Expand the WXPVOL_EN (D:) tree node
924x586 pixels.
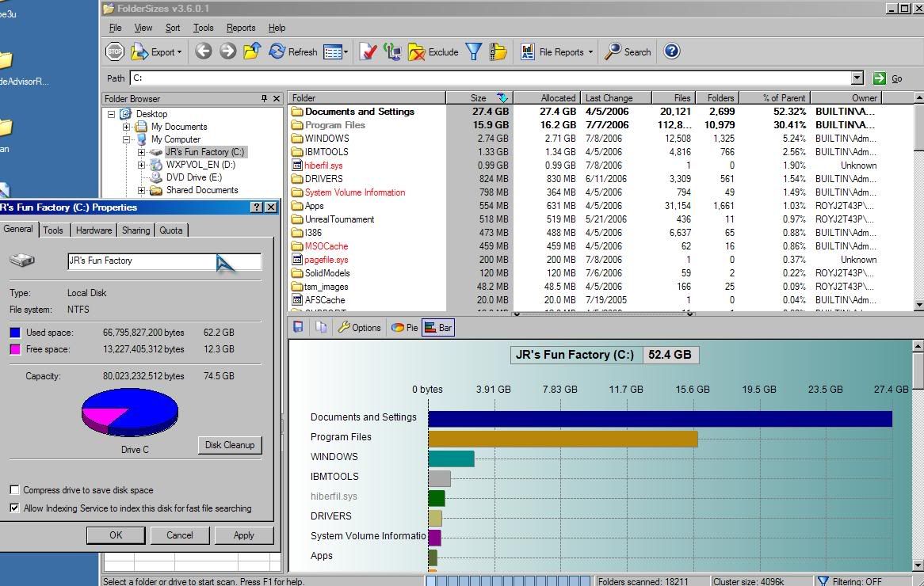(x=141, y=165)
